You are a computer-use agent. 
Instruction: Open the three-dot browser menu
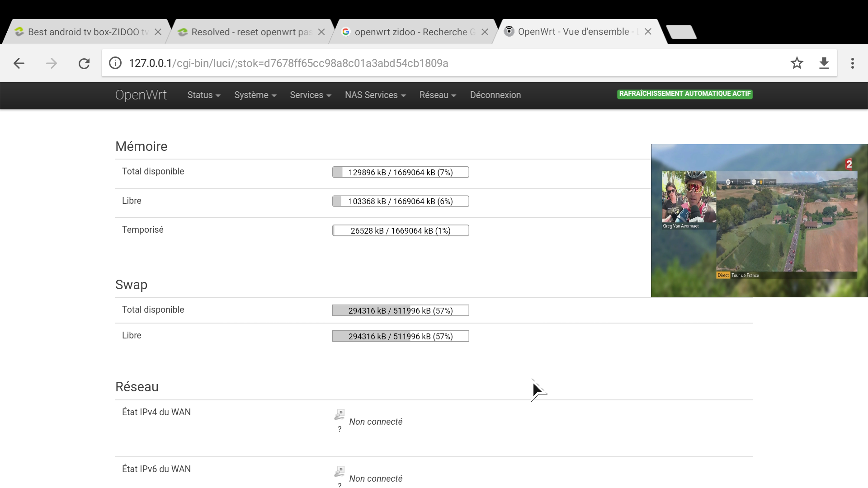852,63
